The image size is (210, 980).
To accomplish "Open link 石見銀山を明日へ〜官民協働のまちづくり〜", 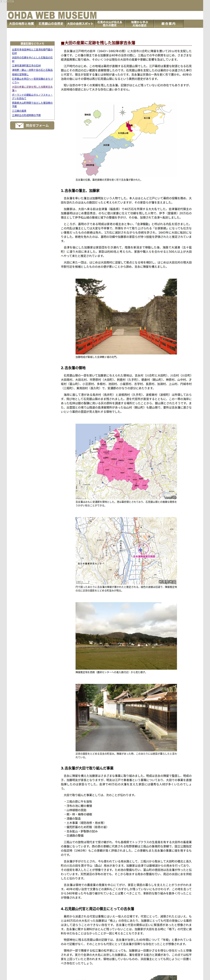I will pyautogui.click(x=32, y=81).
